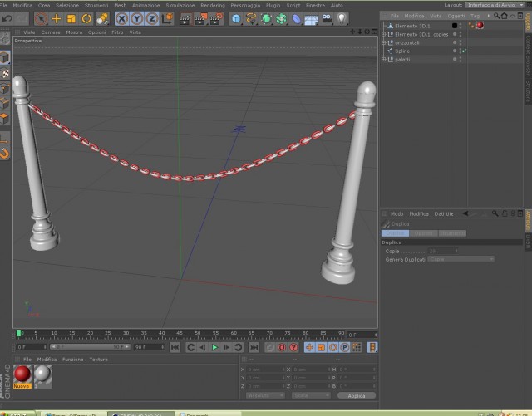
Task: Add a camera object icon
Action: pyautogui.click(x=327, y=18)
